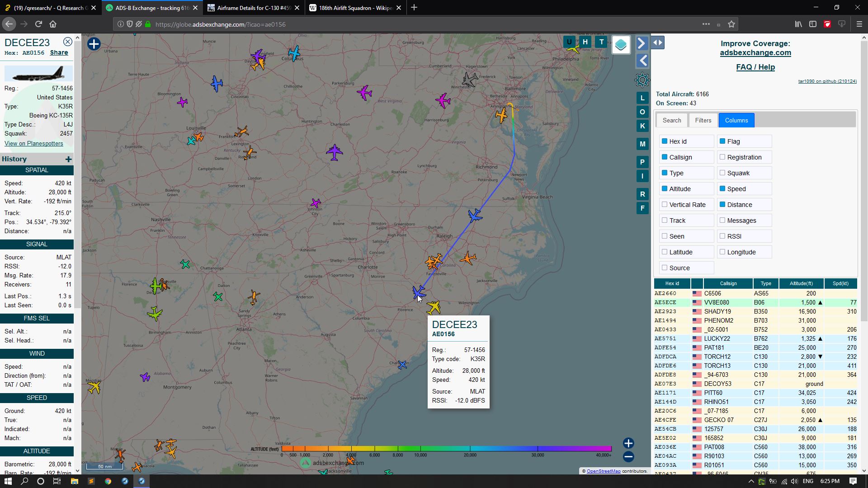The width and height of the screenshot is (868, 488).
Task: Switch to Airframe Details browser tab
Action: [x=253, y=8]
